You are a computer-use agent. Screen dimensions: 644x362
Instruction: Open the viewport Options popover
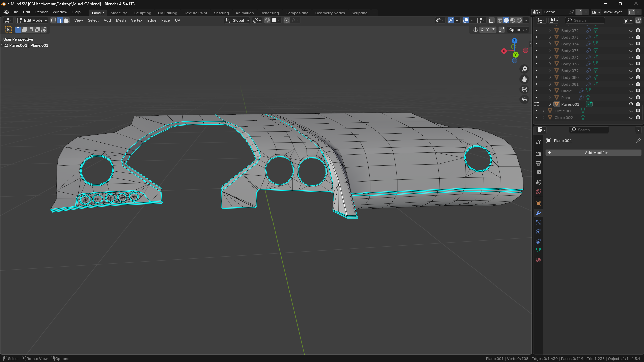coord(518,30)
